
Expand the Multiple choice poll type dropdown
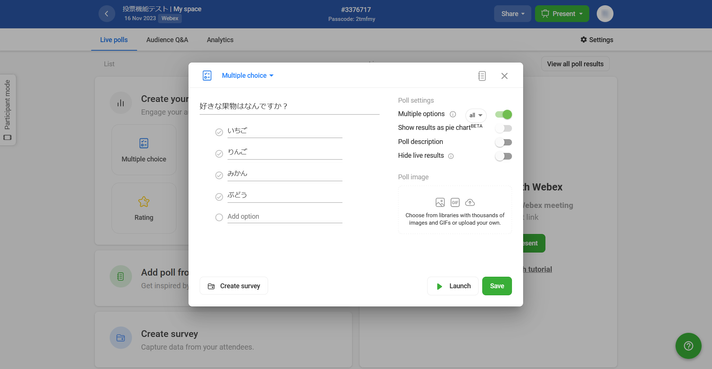pos(247,75)
